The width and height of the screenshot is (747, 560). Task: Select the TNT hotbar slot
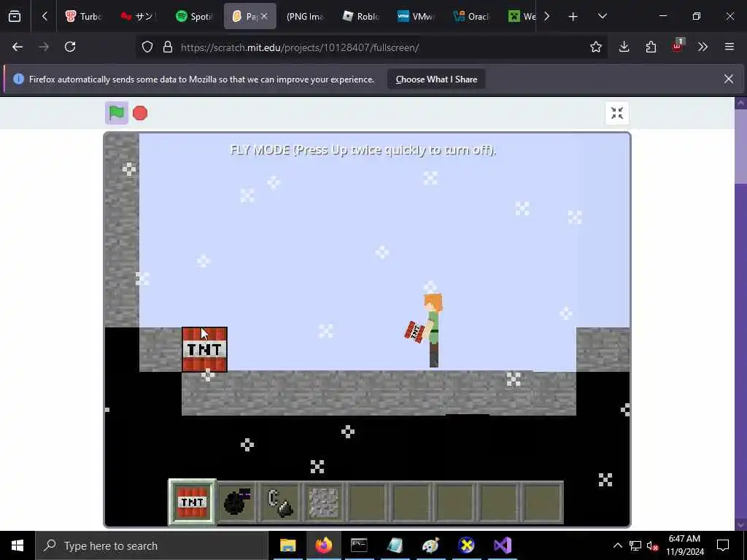point(193,502)
